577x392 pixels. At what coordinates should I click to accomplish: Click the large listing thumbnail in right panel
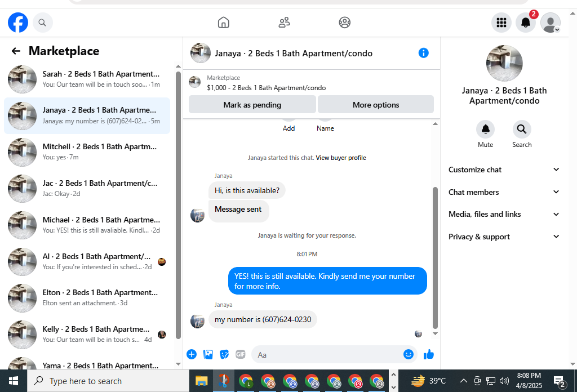pos(504,63)
